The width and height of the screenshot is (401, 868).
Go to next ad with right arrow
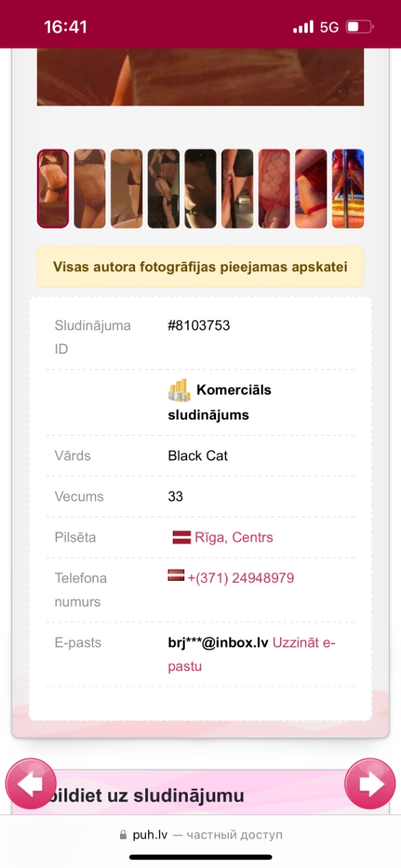pyautogui.click(x=370, y=783)
